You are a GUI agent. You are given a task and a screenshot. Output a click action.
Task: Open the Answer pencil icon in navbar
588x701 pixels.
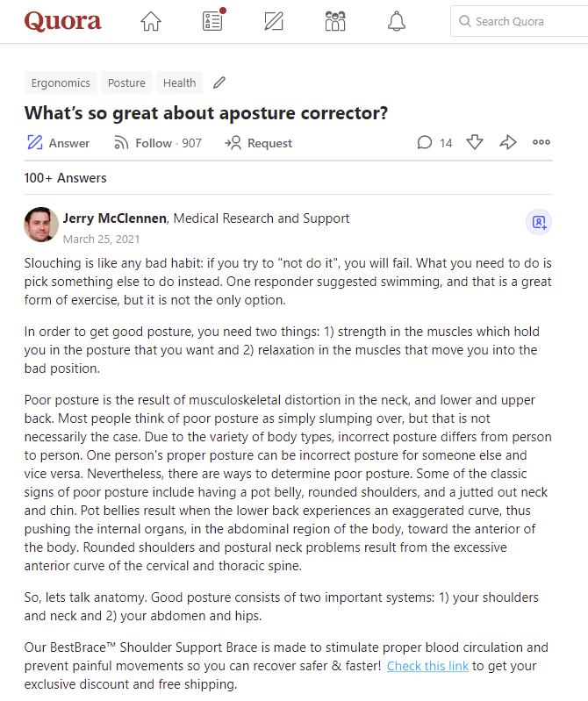(x=274, y=21)
